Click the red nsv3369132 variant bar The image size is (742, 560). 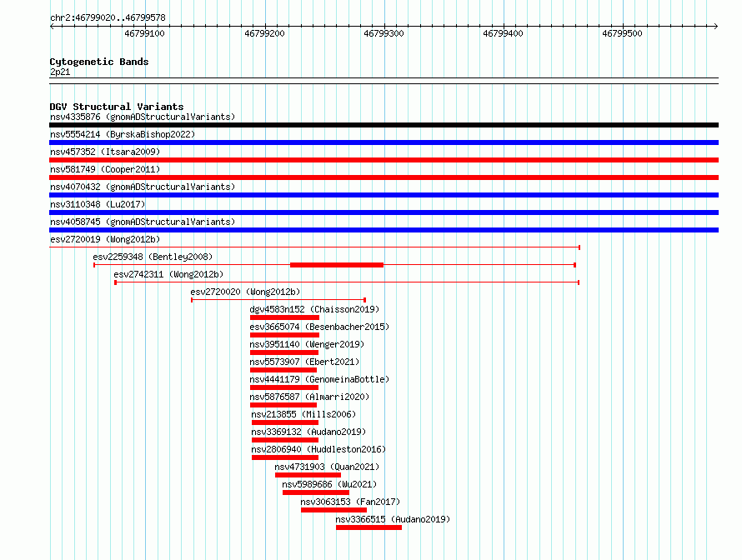point(285,440)
